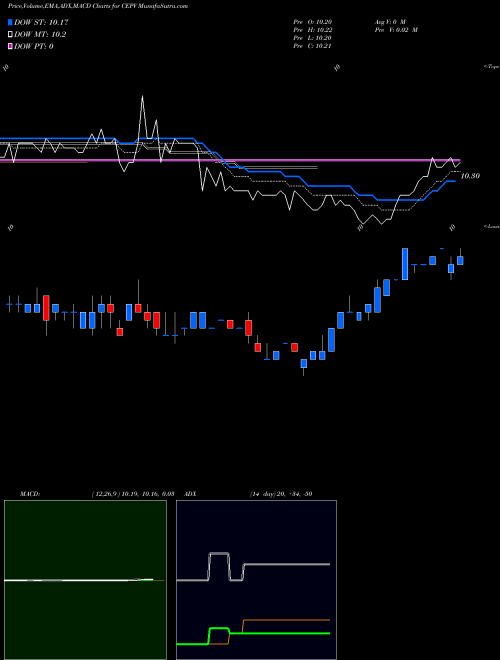This screenshot has width=500, height=660.
Task: Click the green +DI line in ADX panel
Action: tap(278, 633)
